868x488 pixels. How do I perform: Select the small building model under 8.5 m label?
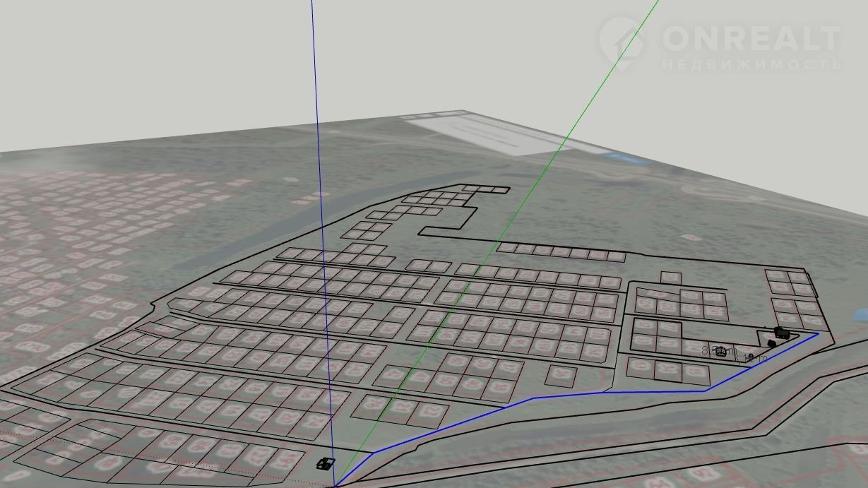(720, 352)
